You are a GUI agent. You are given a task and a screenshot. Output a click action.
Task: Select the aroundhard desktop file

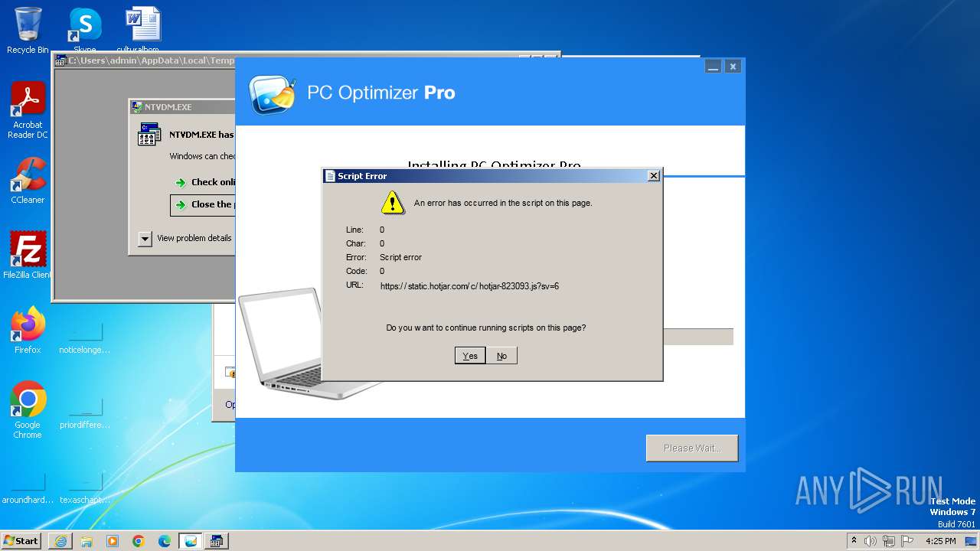pos(28,487)
